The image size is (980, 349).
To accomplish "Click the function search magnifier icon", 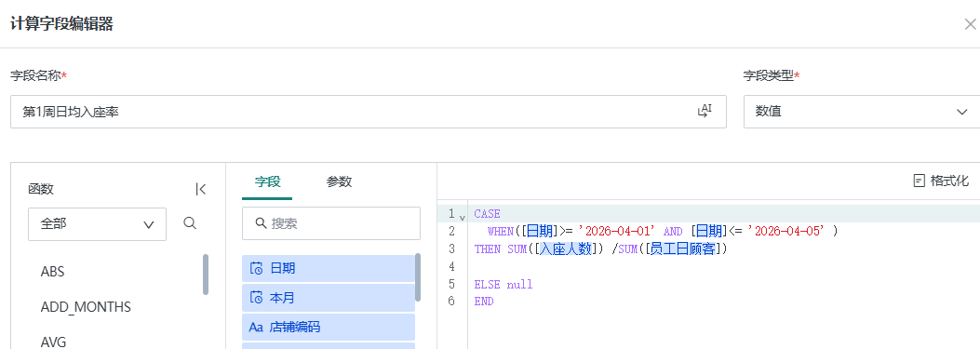I will [190, 223].
